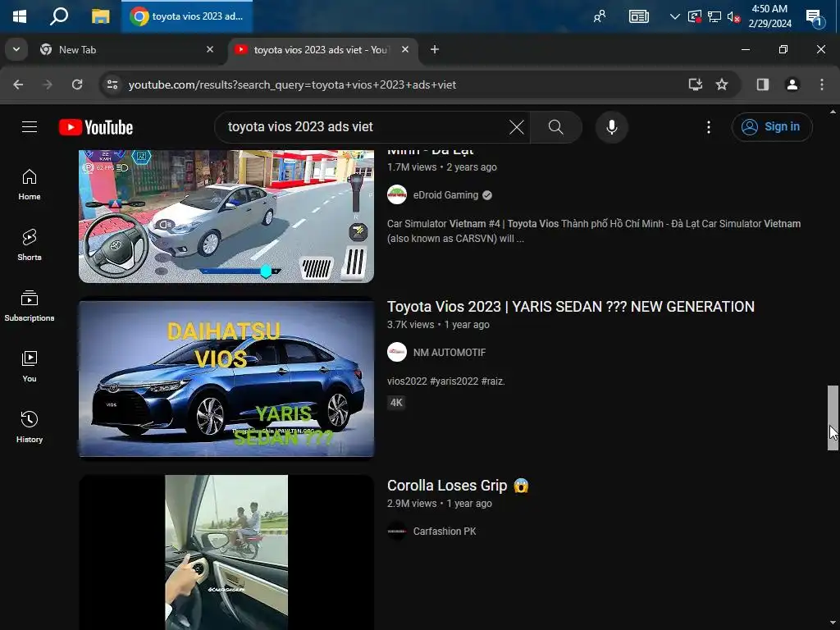Click scrollbar down arrow at bottom
Viewport: 840px width, 630px height.
pyautogui.click(x=833, y=623)
